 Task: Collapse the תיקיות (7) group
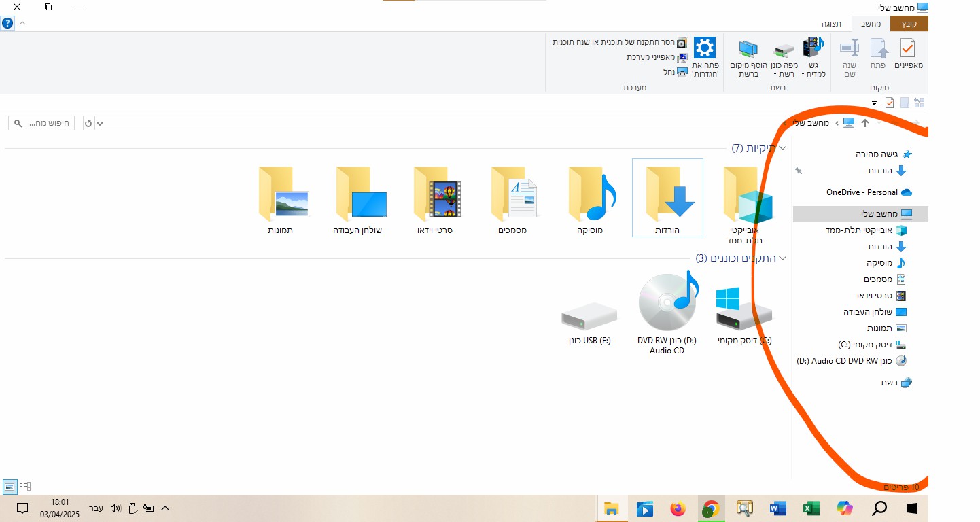783,147
